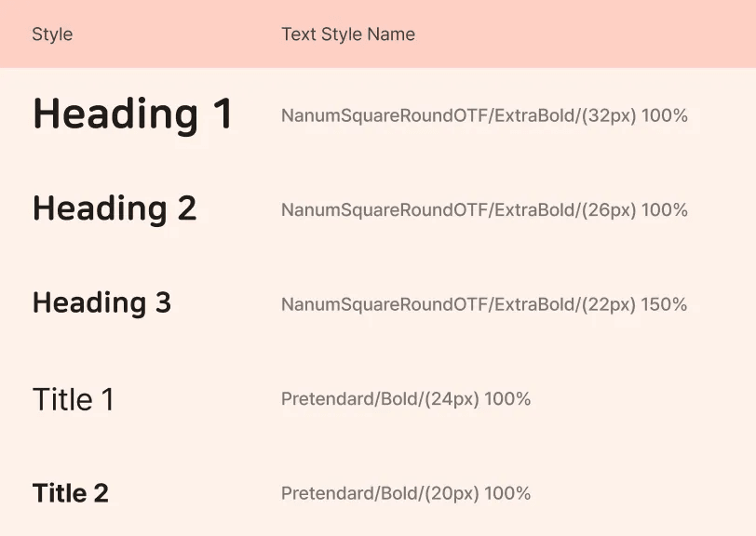Click the word "Heading" in Heading 1
This screenshot has height=536, width=756.
102,114
